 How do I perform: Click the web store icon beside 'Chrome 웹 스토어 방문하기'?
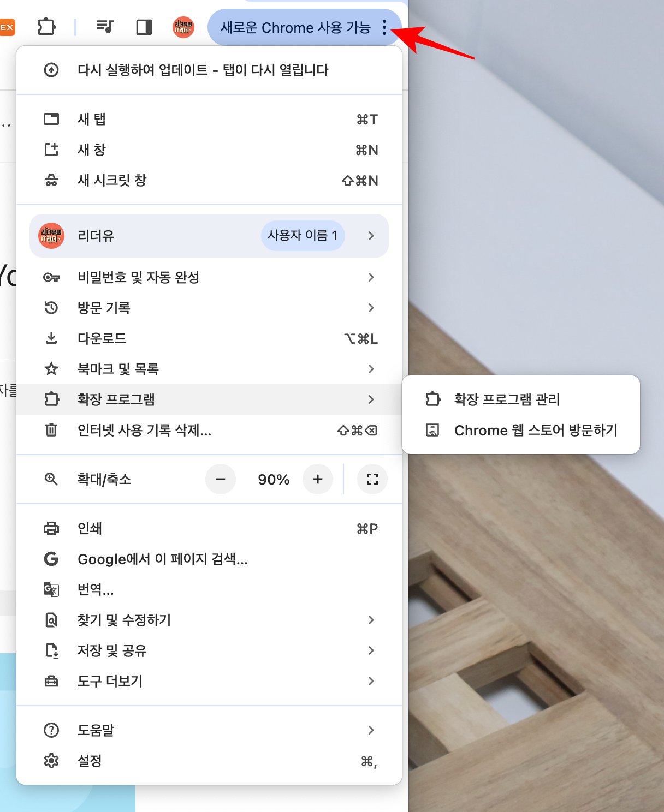click(x=432, y=430)
